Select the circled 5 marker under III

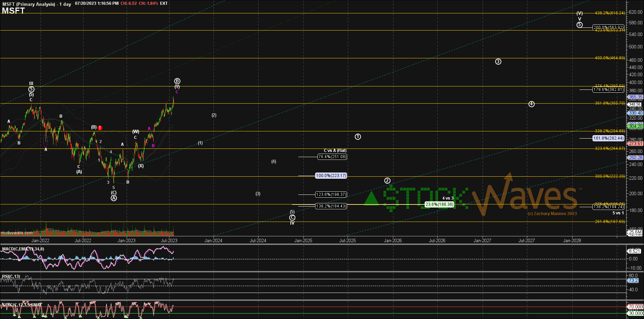click(x=31, y=89)
